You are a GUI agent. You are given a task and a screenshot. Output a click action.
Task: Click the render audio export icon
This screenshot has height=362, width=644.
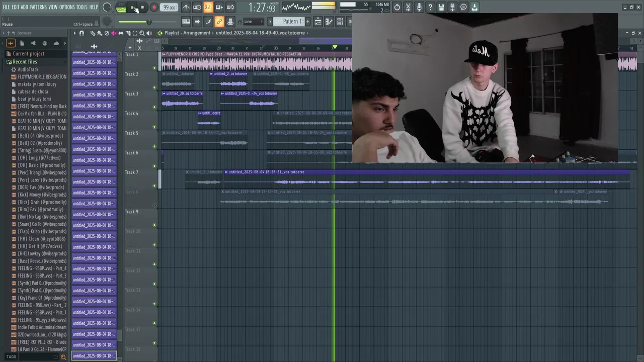pos(452,7)
